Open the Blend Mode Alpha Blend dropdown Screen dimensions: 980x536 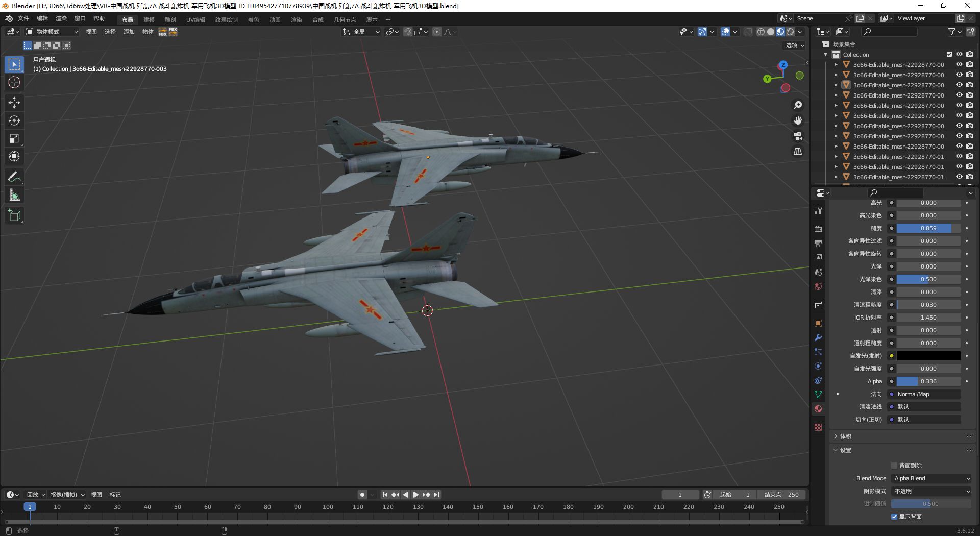pyautogui.click(x=932, y=478)
